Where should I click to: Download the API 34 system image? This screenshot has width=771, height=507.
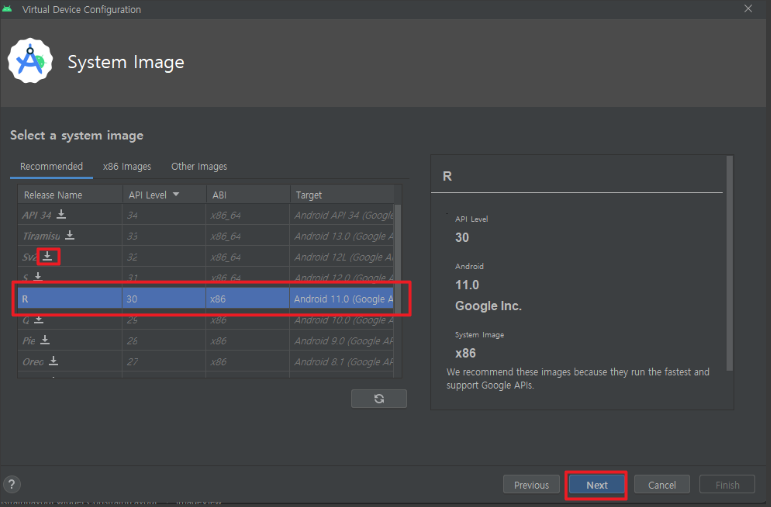coord(61,214)
